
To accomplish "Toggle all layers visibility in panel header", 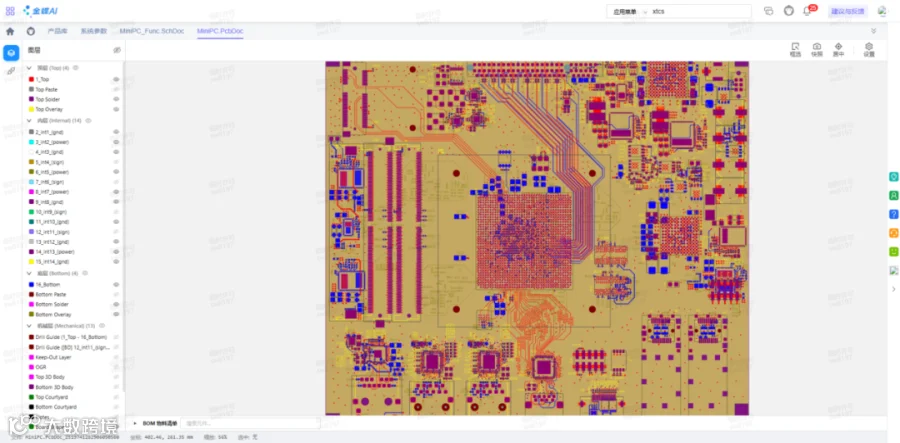I will click(117, 50).
